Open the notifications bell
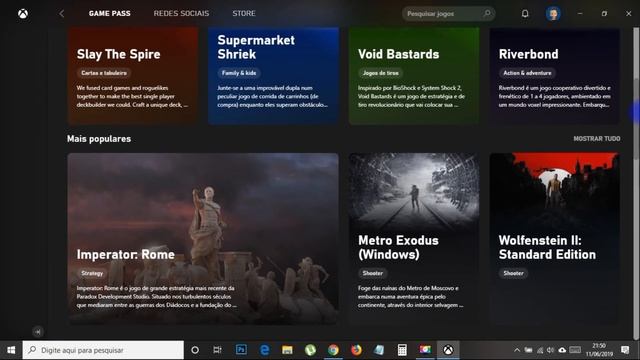This screenshot has height=360, width=640. coord(525,13)
